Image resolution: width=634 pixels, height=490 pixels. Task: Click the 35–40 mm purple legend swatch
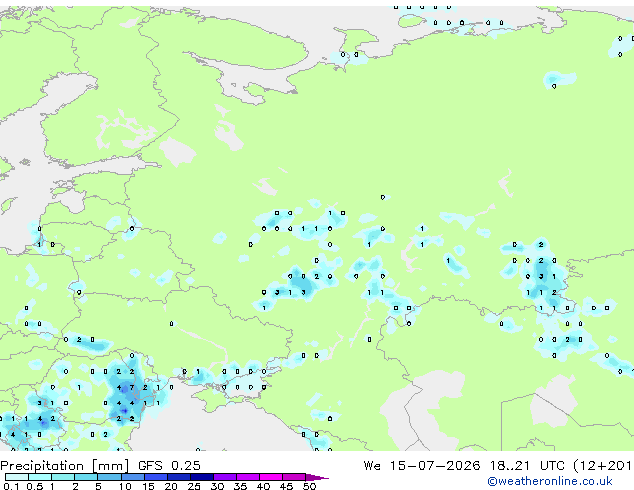pos(248,477)
